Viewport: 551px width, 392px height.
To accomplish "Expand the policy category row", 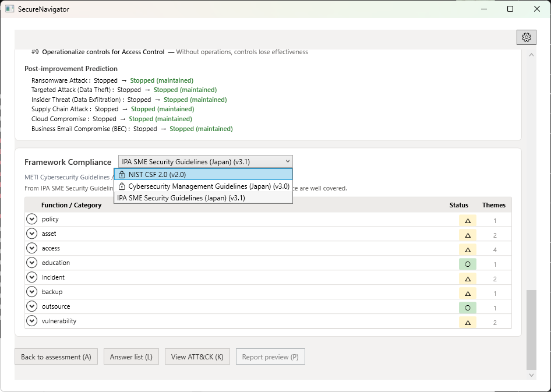I will tap(31, 218).
